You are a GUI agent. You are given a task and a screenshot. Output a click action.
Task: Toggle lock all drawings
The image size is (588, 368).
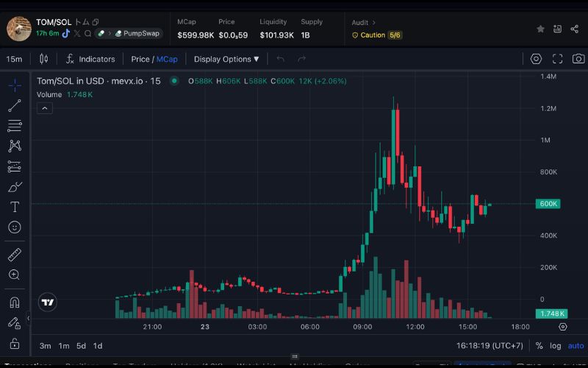tap(14, 343)
